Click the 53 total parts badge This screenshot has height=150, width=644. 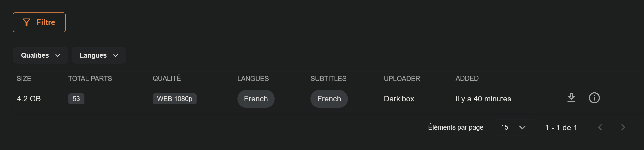[76, 99]
